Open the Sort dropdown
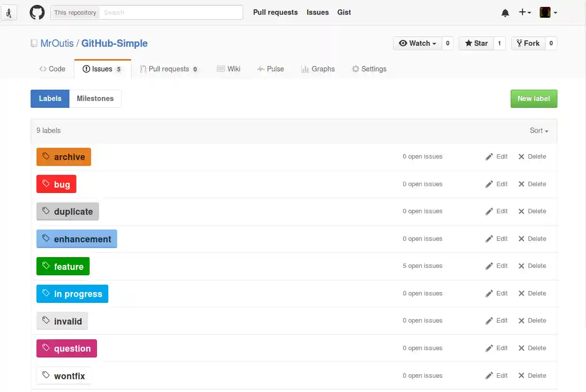Viewport: 586px width, 392px height. coord(539,131)
